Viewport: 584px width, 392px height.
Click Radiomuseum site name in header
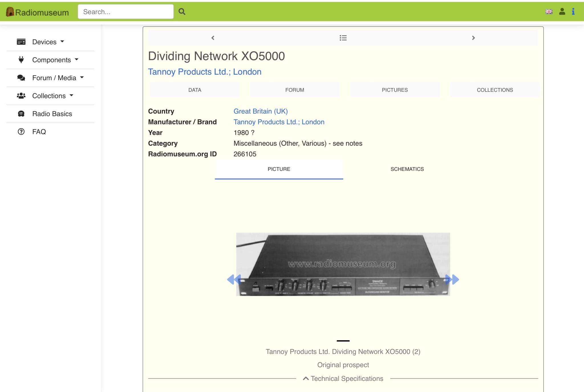click(42, 13)
